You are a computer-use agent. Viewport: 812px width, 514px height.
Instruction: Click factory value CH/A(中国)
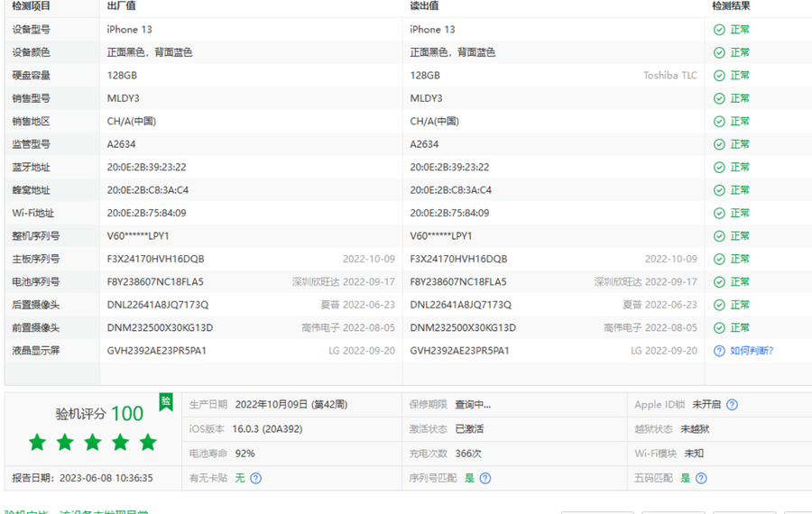click(x=132, y=121)
